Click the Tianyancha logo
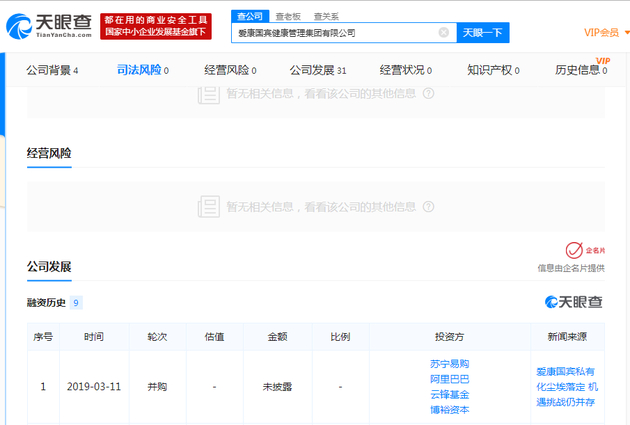 pos(49,24)
